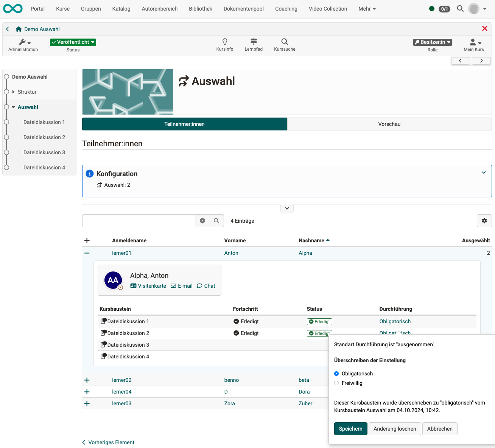
Task: Open the Mehr menu
Action: pos(367,9)
